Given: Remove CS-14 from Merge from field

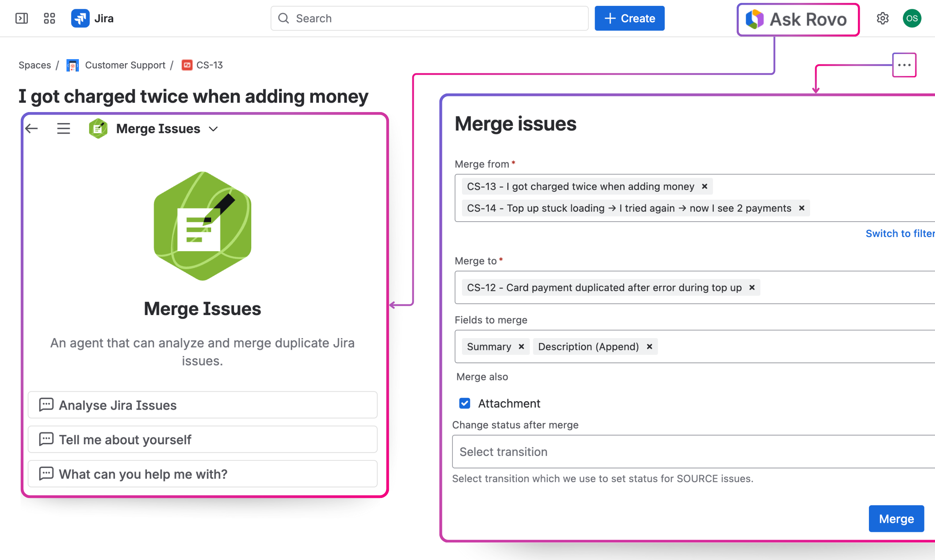Looking at the screenshot, I should [801, 208].
